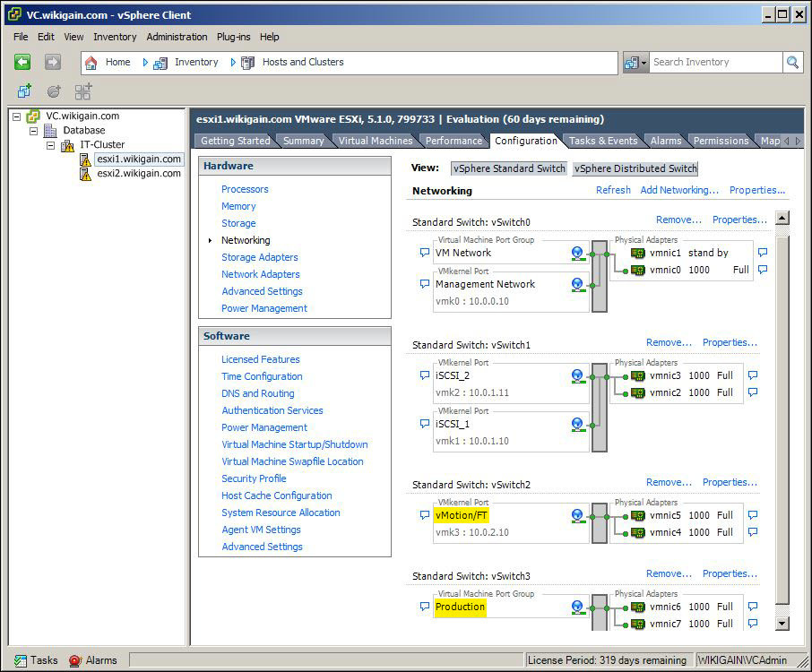Click the grey Forward navigation arrow
This screenshot has height=672, width=812.
tap(52, 62)
